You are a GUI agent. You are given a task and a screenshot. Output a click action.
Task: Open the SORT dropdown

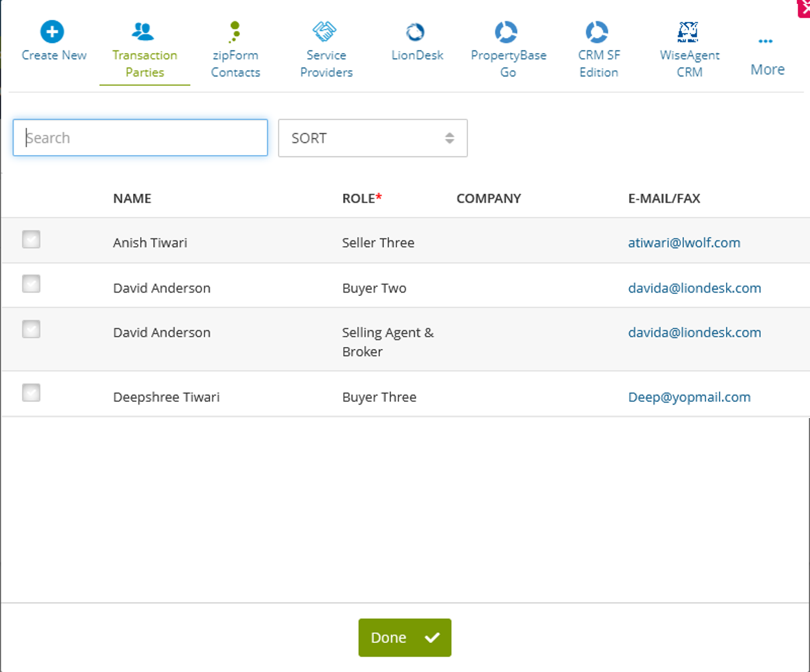(x=372, y=138)
